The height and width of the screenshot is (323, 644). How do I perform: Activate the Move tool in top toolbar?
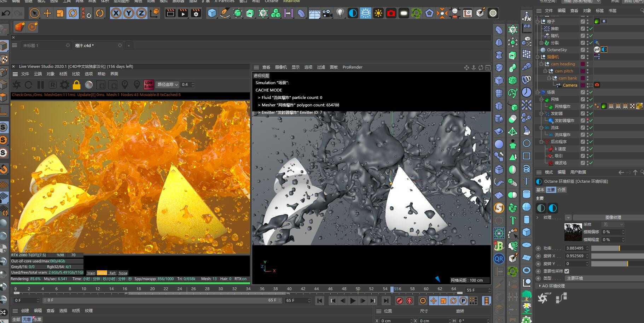[x=47, y=13]
